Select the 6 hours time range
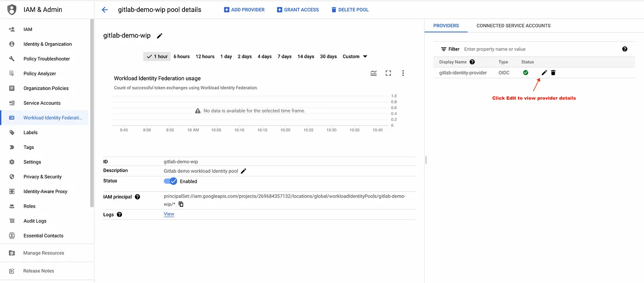644x283 pixels. click(182, 57)
